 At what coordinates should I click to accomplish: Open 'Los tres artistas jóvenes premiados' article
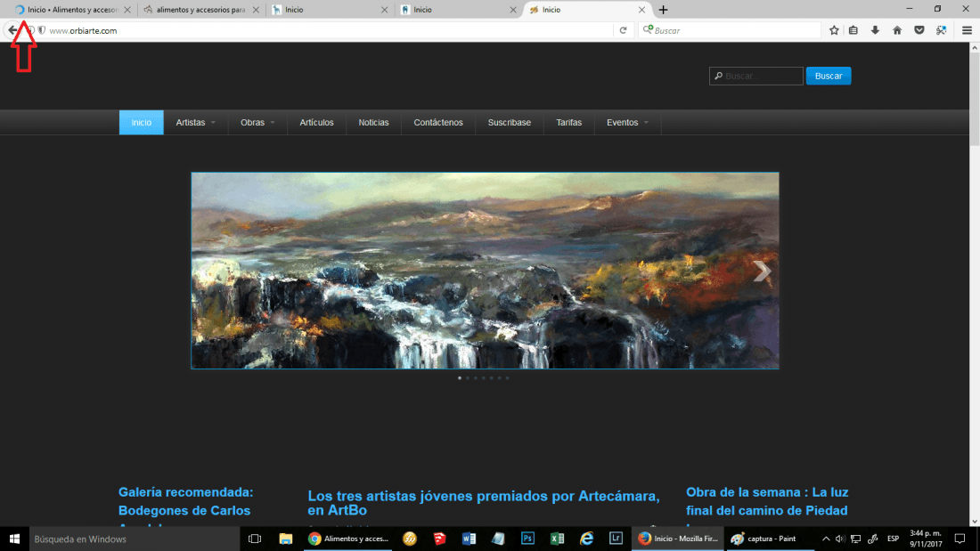(483, 503)
